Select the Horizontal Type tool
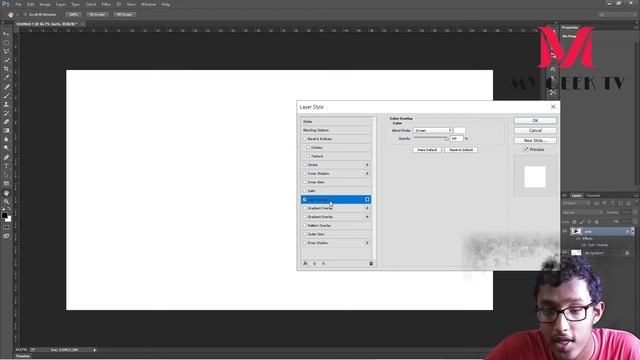The image size is (640, 360). coord(6,166)
